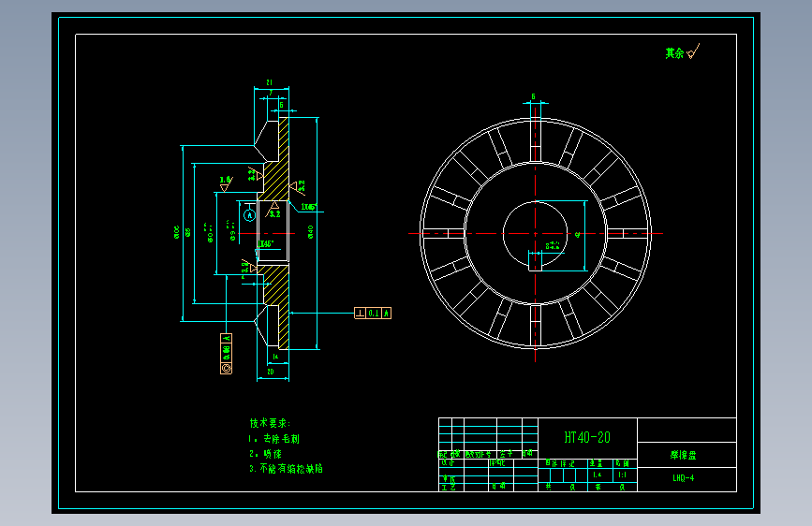Click the 42 dimension in circular view
Screen dimensions: 812x526
[578, 235]
